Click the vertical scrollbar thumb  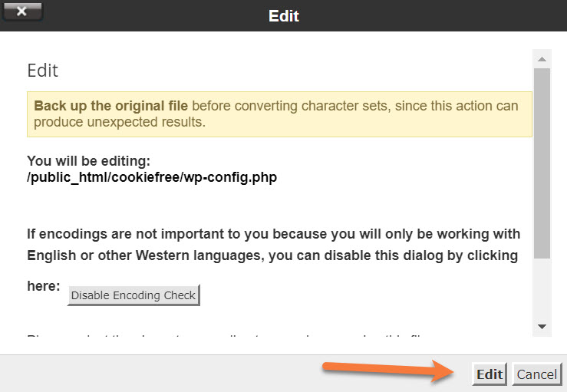(542, 161)
